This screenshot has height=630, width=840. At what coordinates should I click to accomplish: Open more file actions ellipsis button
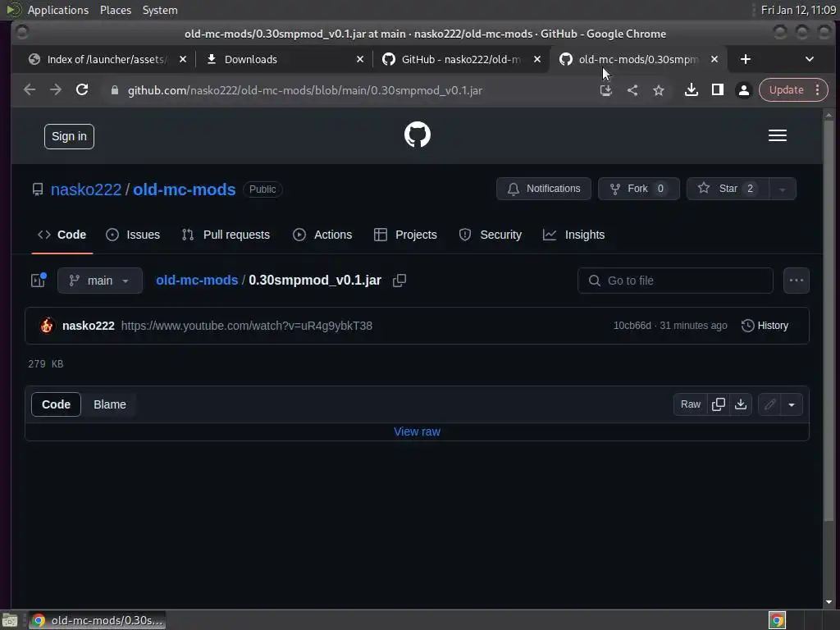click(x=796, y=281)
